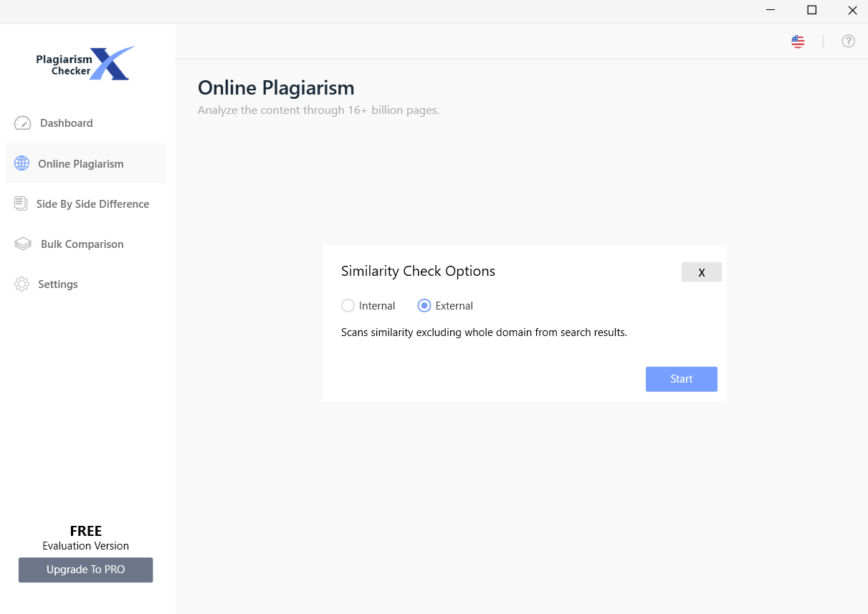This screenshot has width=868, height=614.
Task: Open language selection via US flag icon
Action: (x=798, y=41)
